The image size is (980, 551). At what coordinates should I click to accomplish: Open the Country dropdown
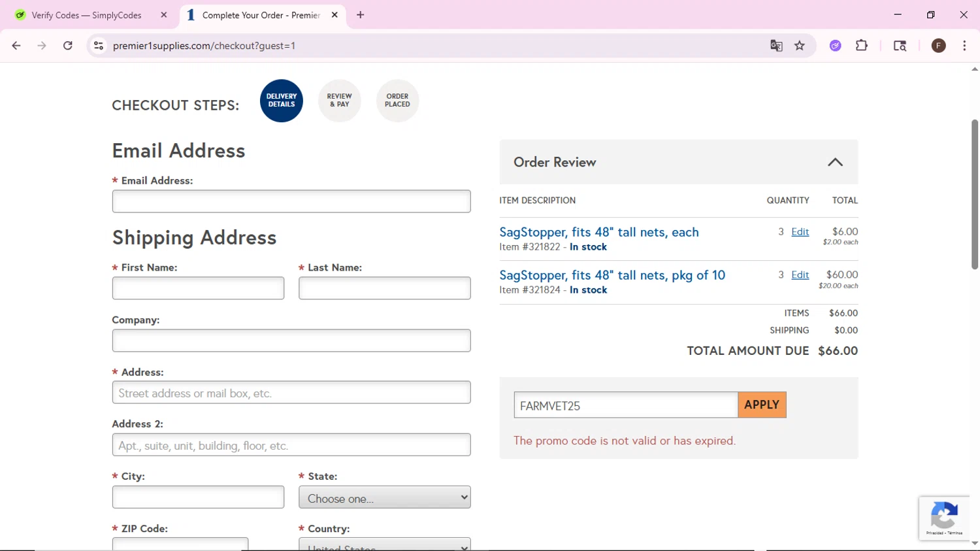coord(385,544)
